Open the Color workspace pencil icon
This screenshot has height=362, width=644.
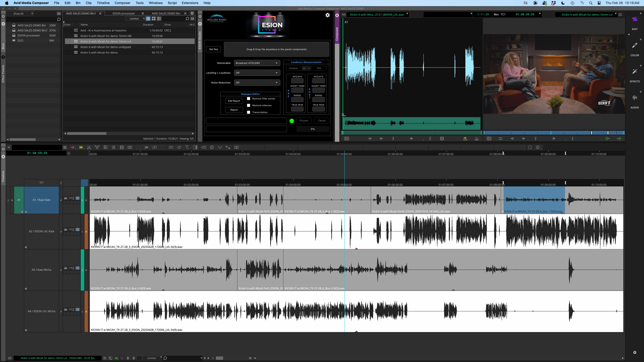[634, 46]
